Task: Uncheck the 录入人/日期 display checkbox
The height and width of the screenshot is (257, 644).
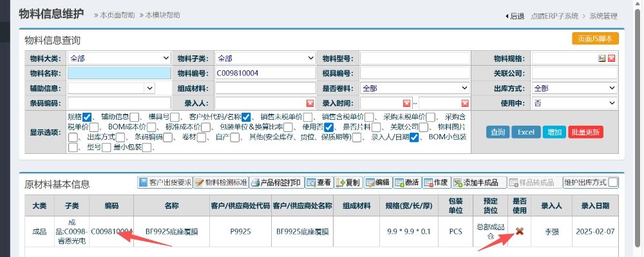Action: pos(414,138)
